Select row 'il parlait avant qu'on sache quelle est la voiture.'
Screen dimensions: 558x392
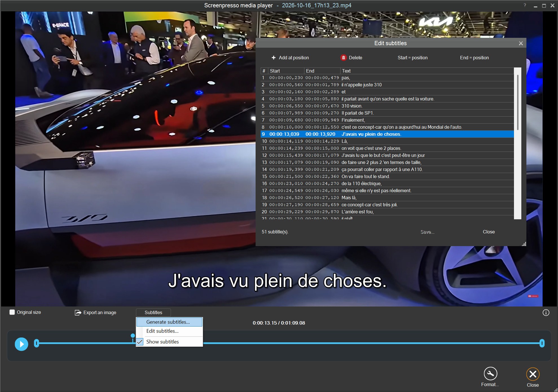coord(387,99)
